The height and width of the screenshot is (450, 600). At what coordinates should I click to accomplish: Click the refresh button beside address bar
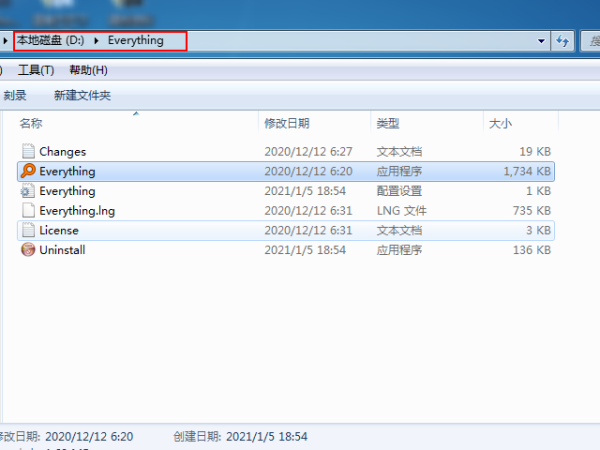pyautogui.click(x=562, y=41)
